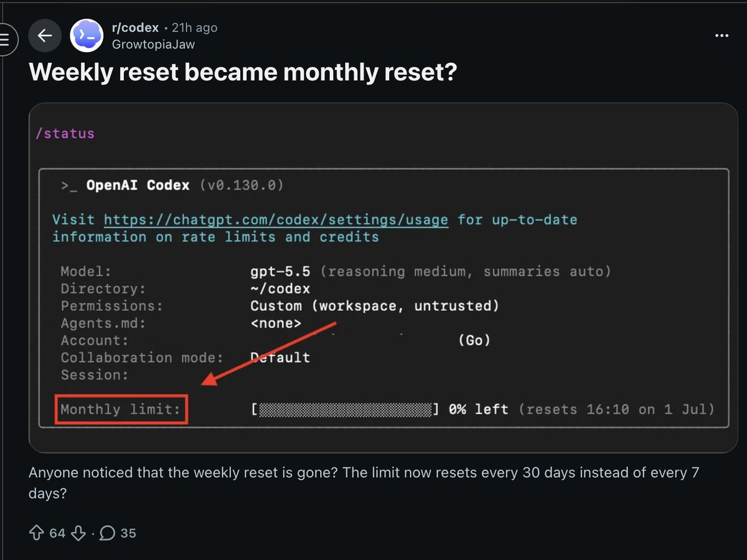Click the 35 comments count
The height and width of the screenshot is (560, 747).
(x=128, y=533)
